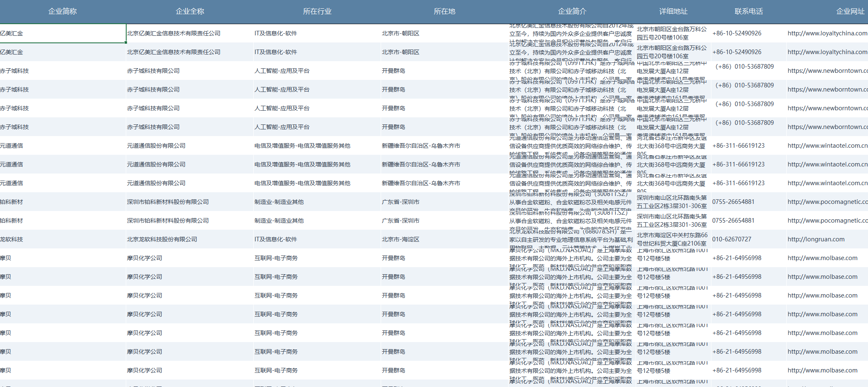The width and height of the screenshot is (868, 387).
Task: Open www.molbase.com link in the first 摩贝 row
Action: 823,258
